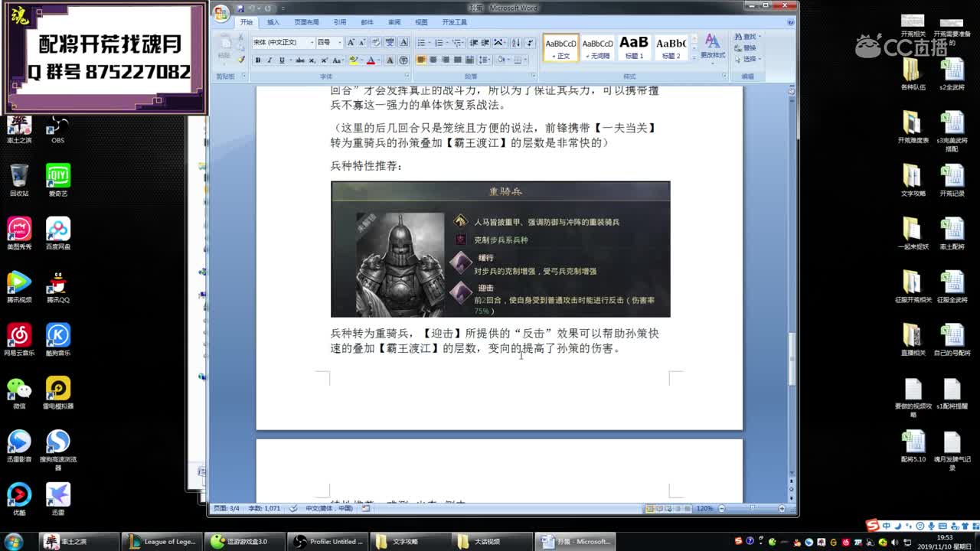Toggle underline formatting
Screen dimensions: 980x551
(x=282, y=60)
